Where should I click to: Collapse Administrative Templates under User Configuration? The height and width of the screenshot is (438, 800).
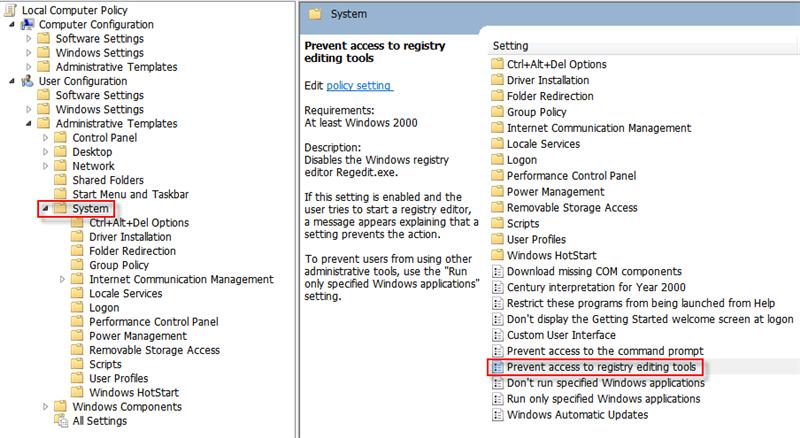29,124
